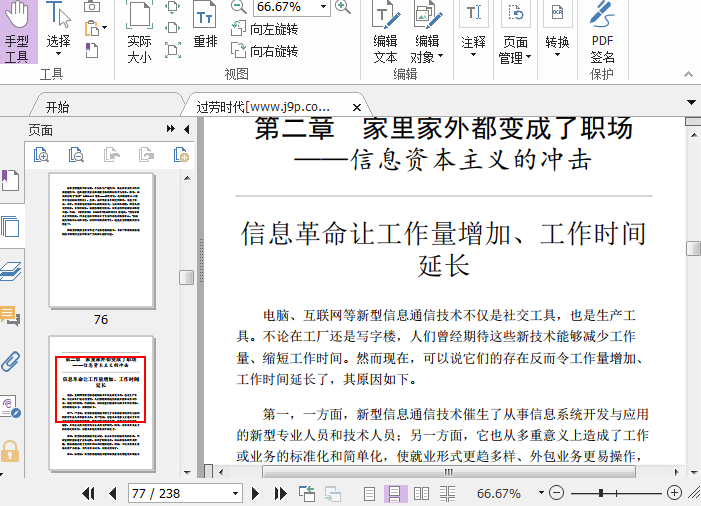Switch to continuous page layout
Viewport: 701px width, 506px height.
tap(395, 493)
